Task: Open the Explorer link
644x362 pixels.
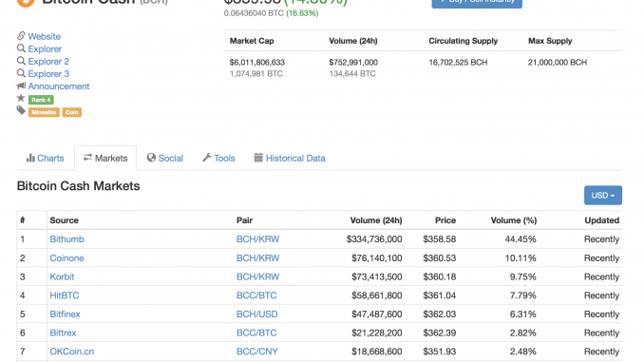Action: pos(45,48)
